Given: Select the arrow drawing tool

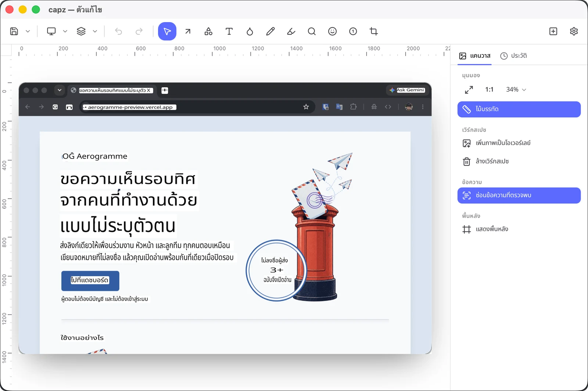Looking at the screenshot, I should click(x=188, y=31).
